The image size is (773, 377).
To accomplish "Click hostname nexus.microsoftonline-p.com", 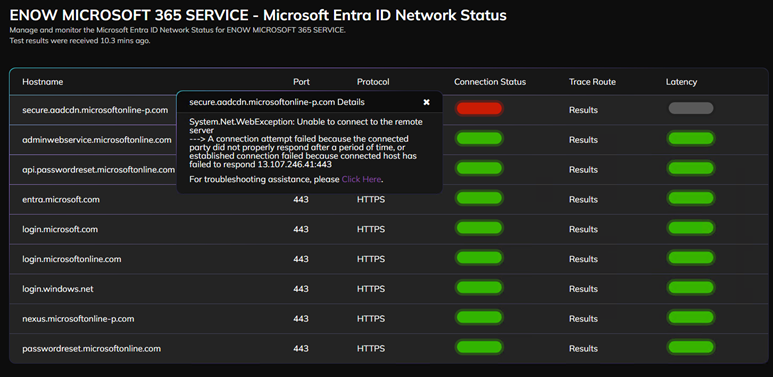I will coord(78,319).
